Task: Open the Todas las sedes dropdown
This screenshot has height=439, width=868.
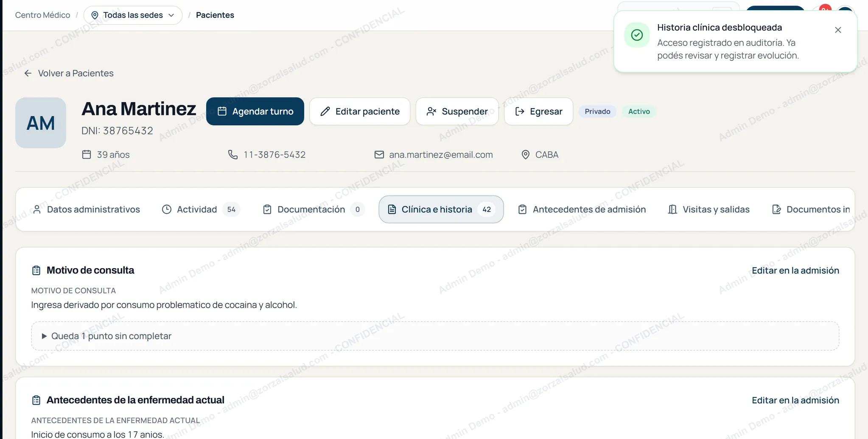Action: [x=133, y=15]
